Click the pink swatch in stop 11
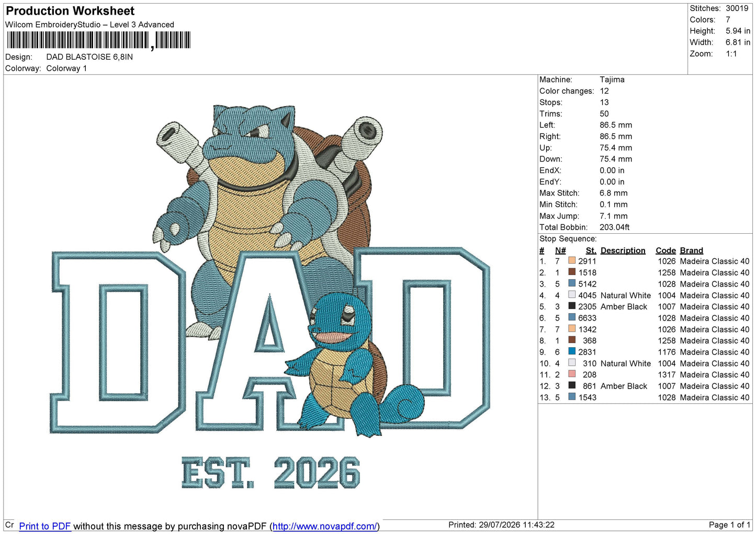The width and height of the screenshot is (756, 534). (572, 374)
